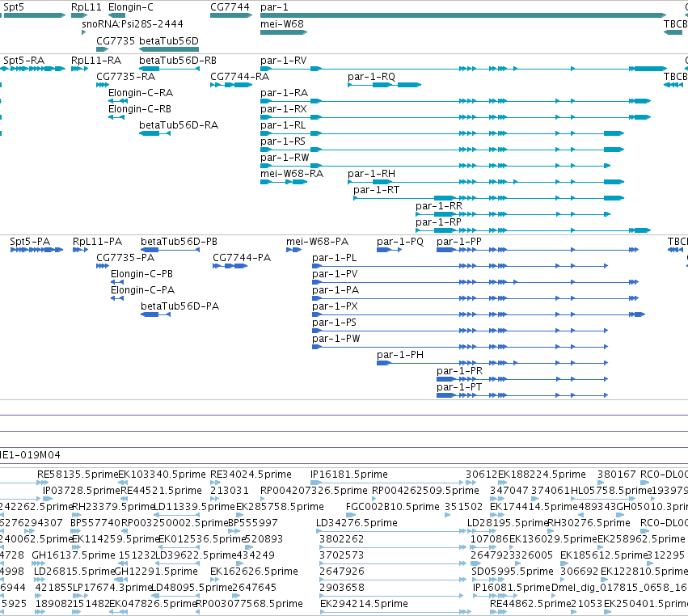The height and width of the screenshot is (616, 688).
Task: Click betaTub56D-PA protein label
Action: (x=180, y=306)
